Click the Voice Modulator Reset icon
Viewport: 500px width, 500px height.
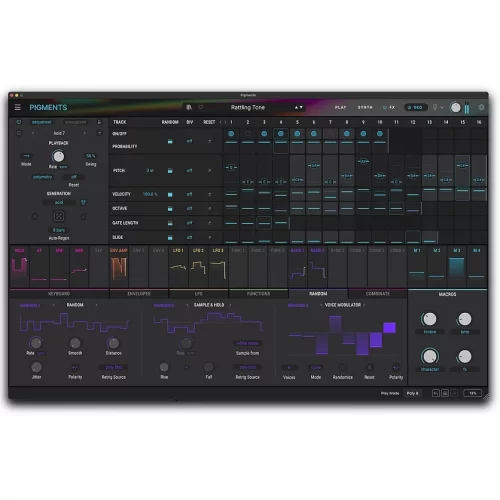point(369,367)
